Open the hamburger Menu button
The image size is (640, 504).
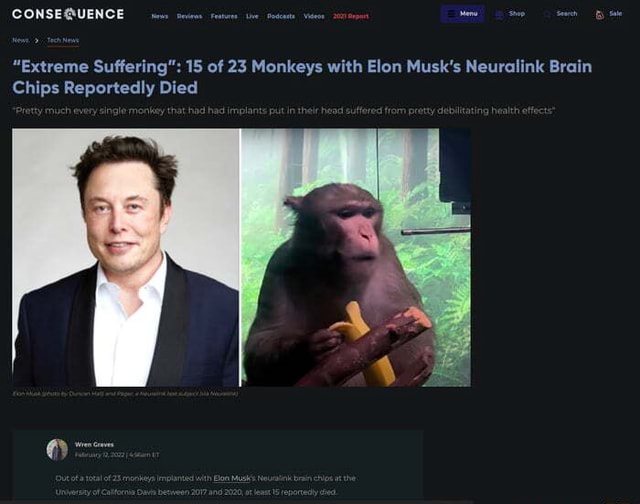pyautogui.click(x=462, y=14)
